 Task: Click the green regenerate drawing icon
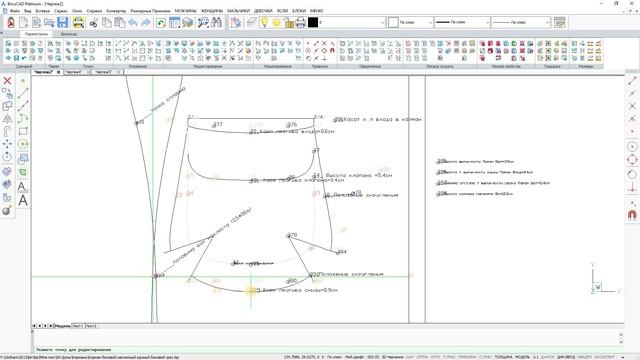pos(161,22)
